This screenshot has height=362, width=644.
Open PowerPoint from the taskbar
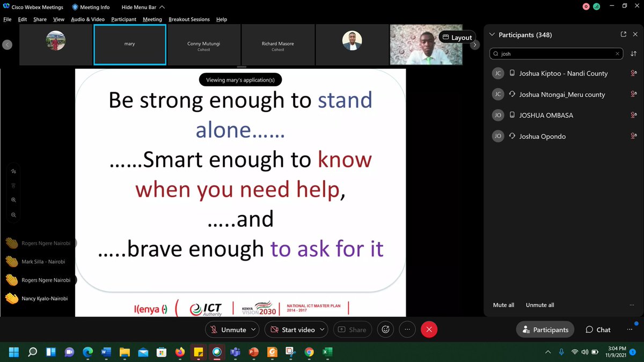(253, 352)
